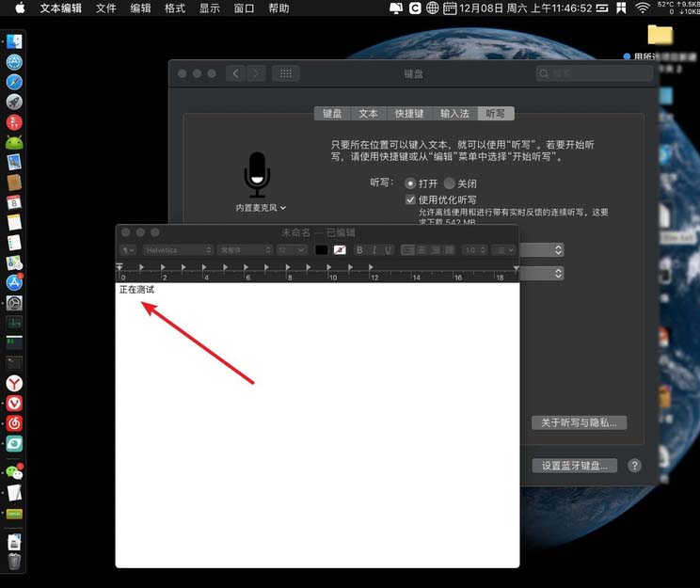This screenshot has height=588, width=700.
Task: Click the 关于听写与隐私 button
Action: (x=579, y=423)
